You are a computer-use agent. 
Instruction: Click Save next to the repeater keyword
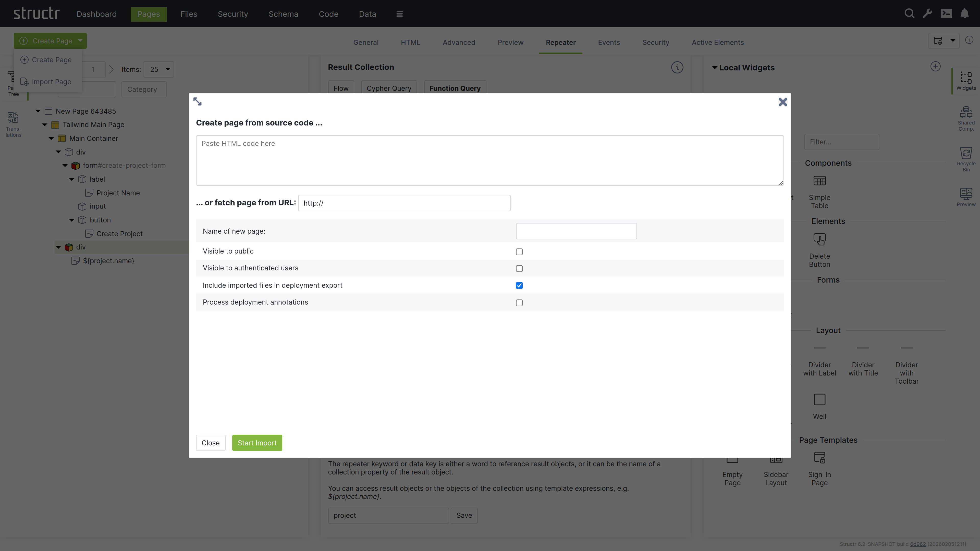pyautogui.click(x=464, y=515)
